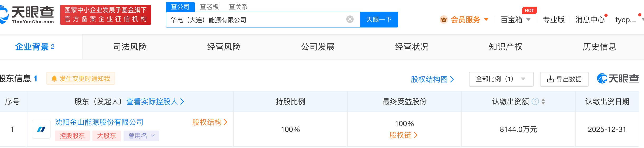Click the 天眼一下 search button
Screen dimensions: 644x148
[x=379, y=20]
